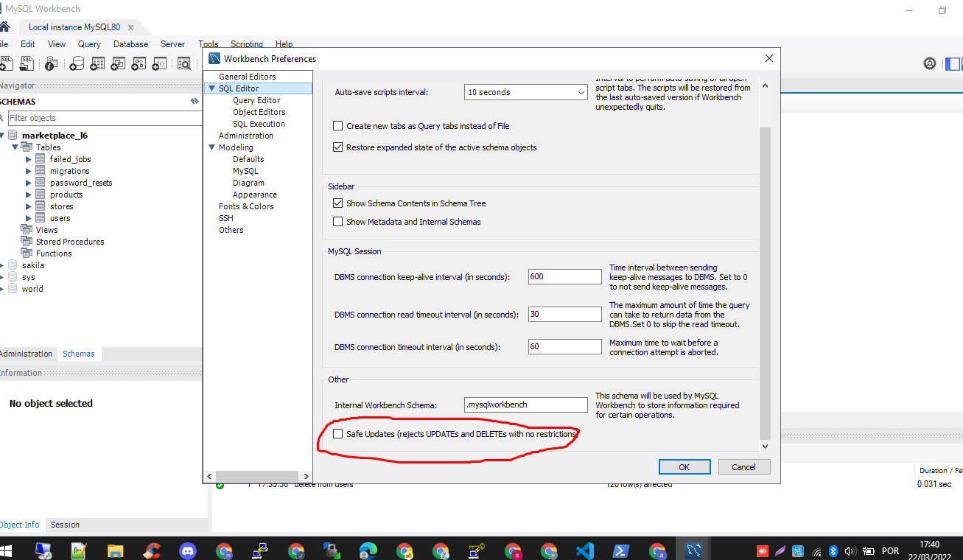Click the preferences vertical scrollbar thumb
963x560 pixels.
764,283
